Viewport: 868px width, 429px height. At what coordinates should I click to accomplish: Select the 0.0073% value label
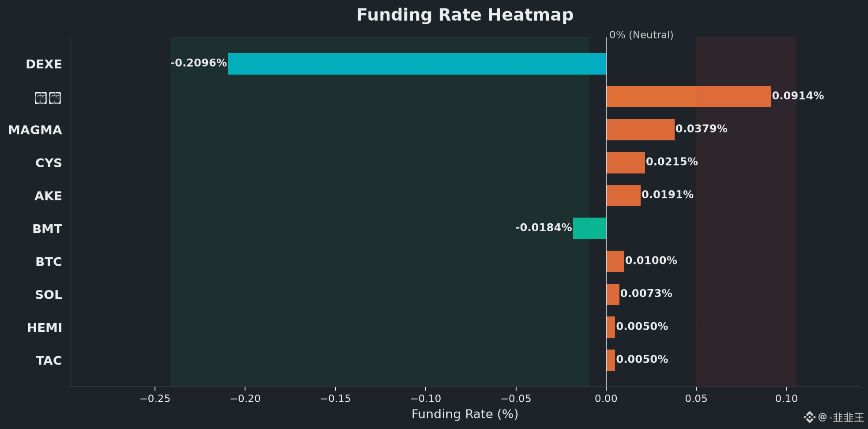[x=646, y=294]
